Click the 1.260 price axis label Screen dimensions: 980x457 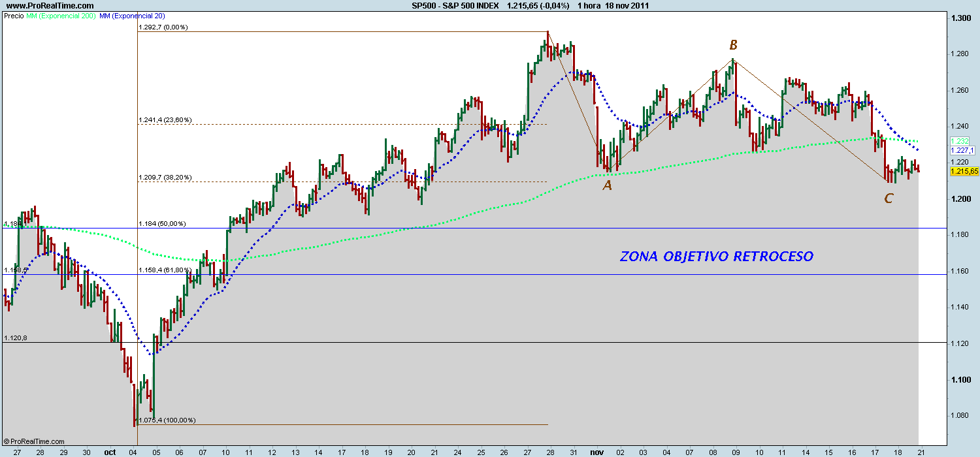coord(960,91)
